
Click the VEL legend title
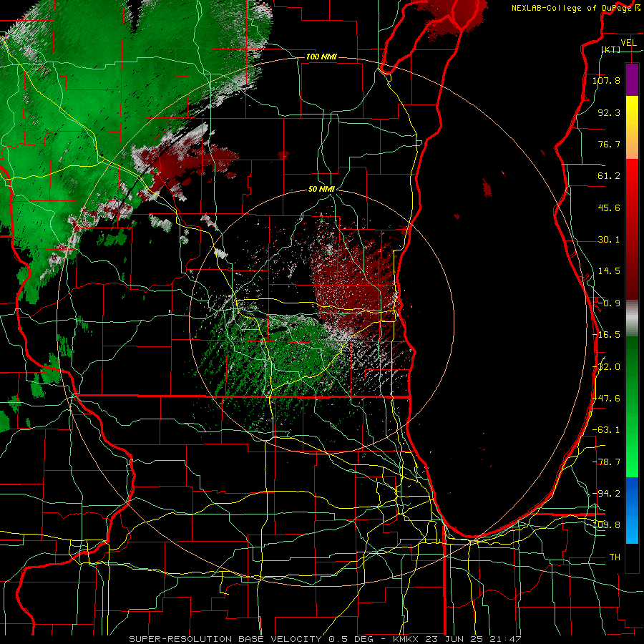pos(628,43)
